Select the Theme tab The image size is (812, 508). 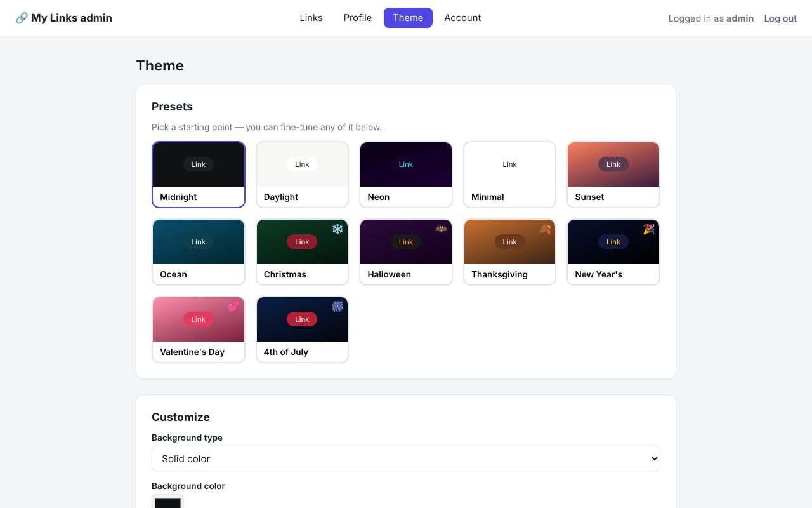pyautogui.click(x=408, y=18)
